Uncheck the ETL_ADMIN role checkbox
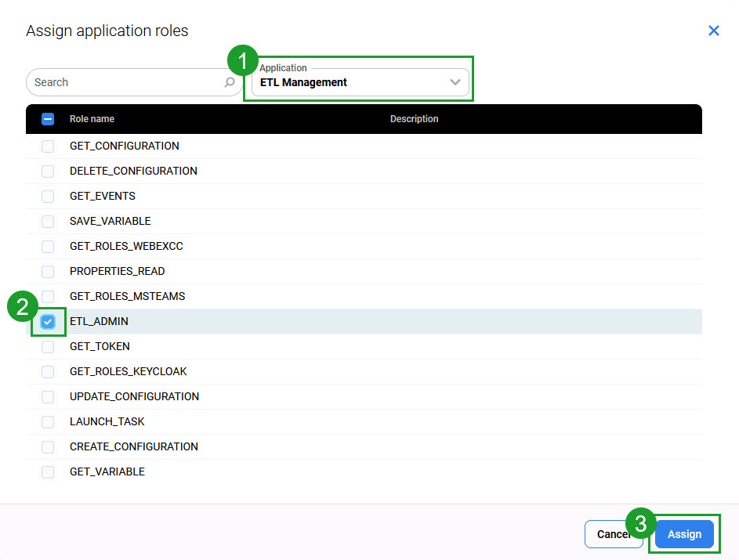Image resolution: width=739 pixels, height=560 pixels. pyautogui.click(x=48, y=321)
